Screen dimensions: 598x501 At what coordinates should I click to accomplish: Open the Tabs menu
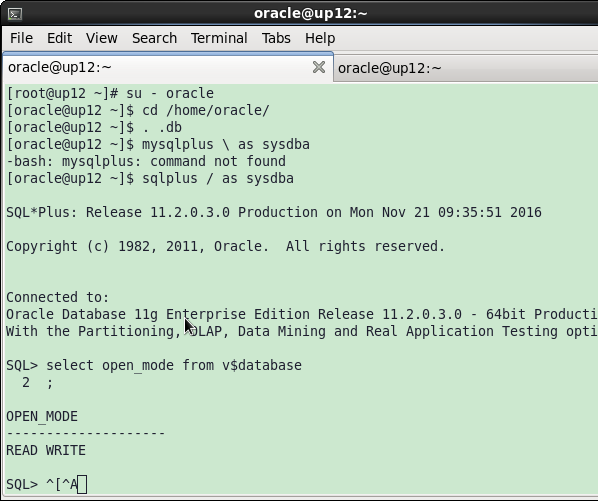276,38
